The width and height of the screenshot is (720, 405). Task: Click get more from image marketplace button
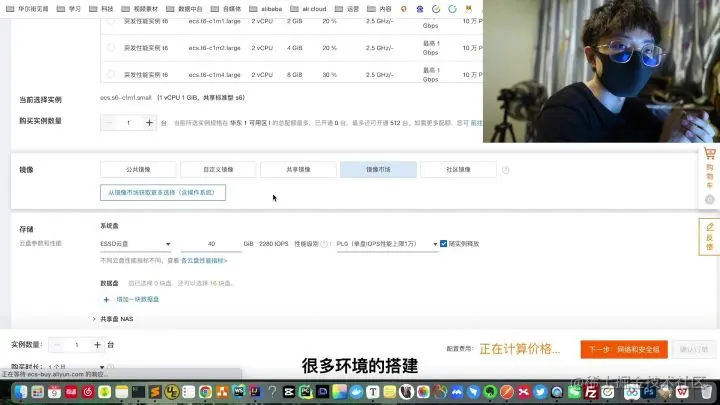pos(163,192)
